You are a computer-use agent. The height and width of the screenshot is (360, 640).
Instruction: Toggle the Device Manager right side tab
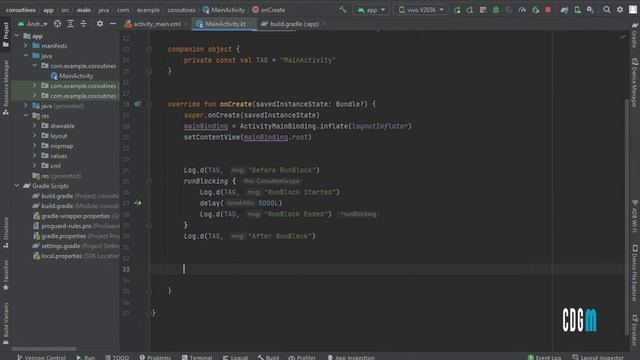click(635, 82)
